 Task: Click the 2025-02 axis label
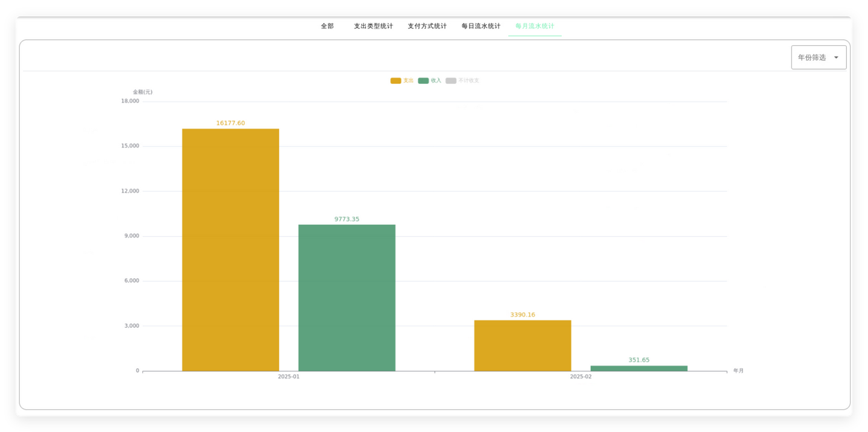pyautogui.click(x=580, y=376)
